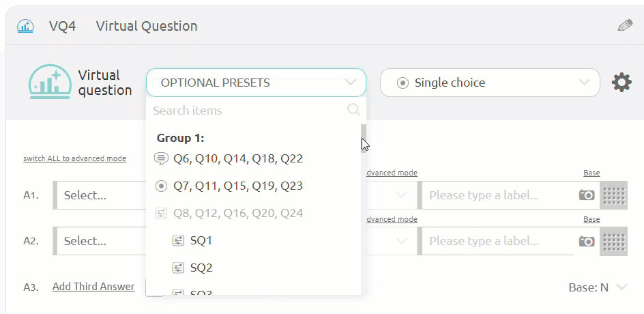Screen dimensions: 644x314
Task: Open the grid icon in row A1
Action: tap(613, 195)
